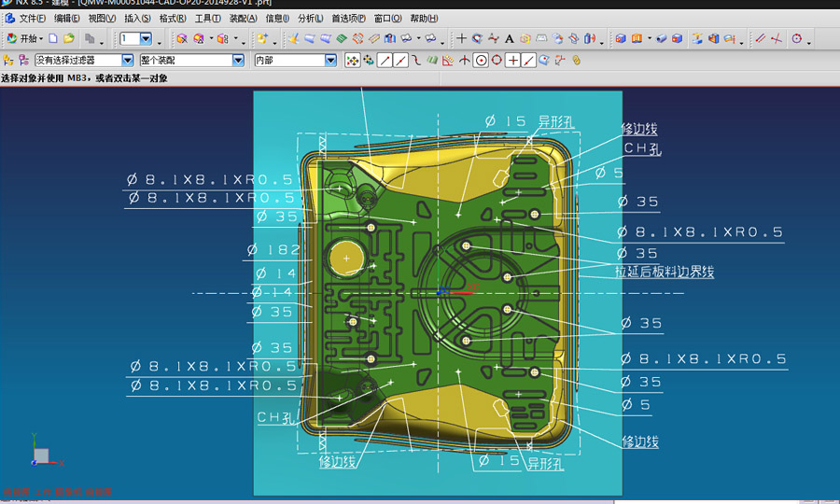The width and height of the screenshot is (840, 504).
Task: Click the red crossed-lines trim icon
Action: (776, 39)
